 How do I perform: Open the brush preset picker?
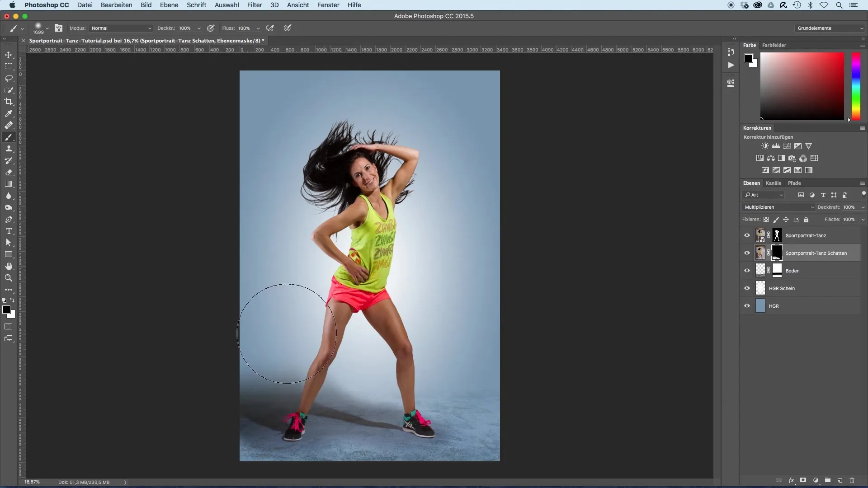pos(41,28)
